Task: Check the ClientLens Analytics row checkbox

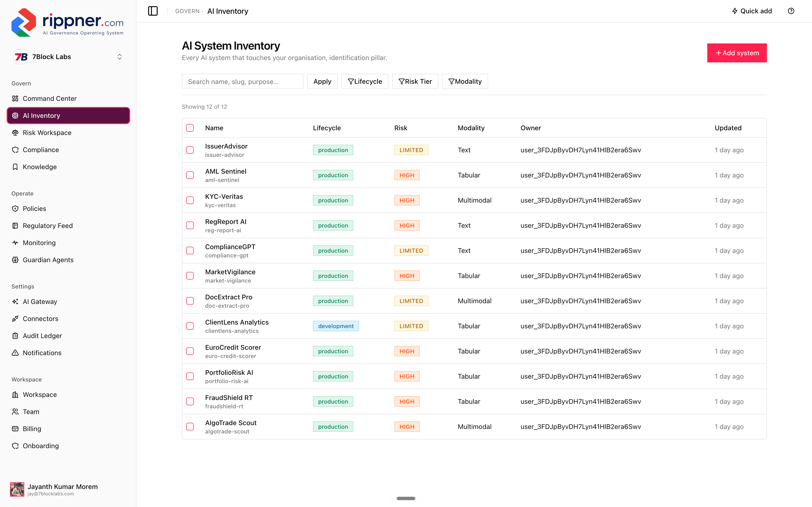Action: coord(190,326)
